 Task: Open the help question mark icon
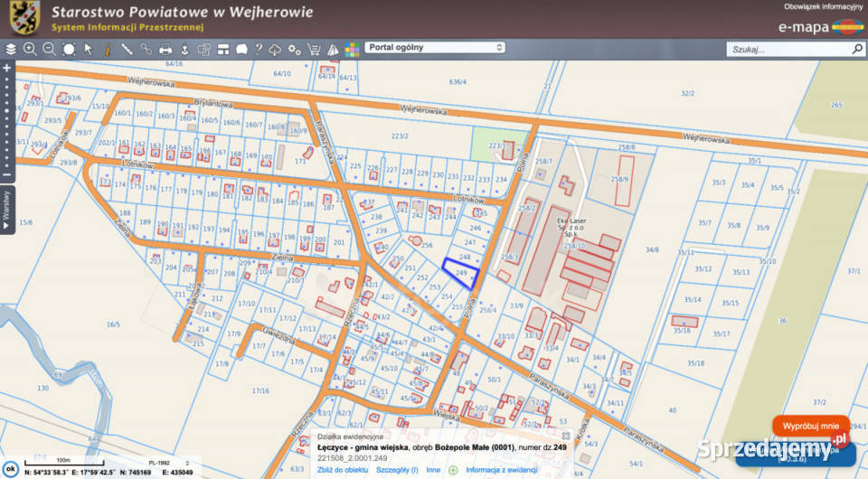pyautogui.click(x=259, y=49)
